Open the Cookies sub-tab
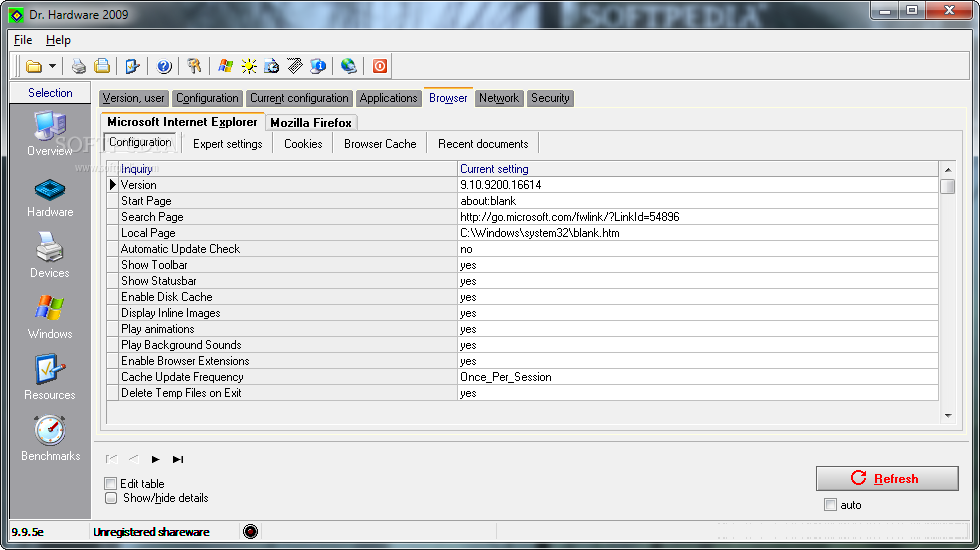 click(x=303, y=144)
